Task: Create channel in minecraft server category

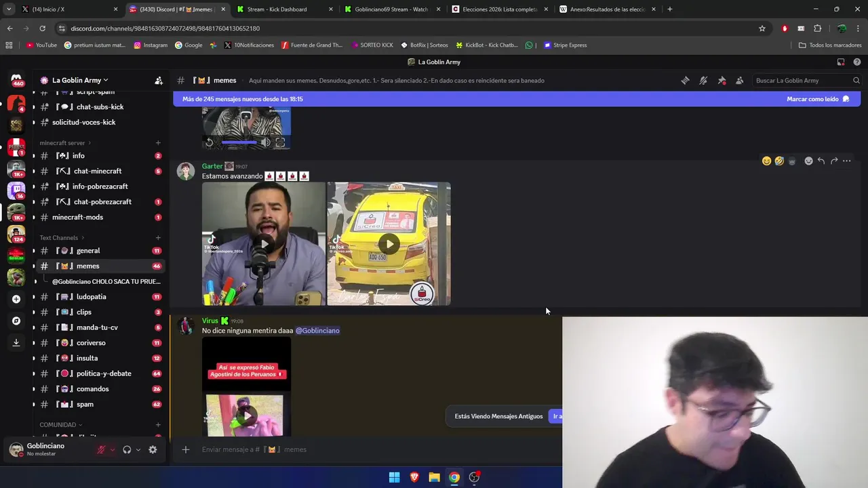Action: click(158, 143)
